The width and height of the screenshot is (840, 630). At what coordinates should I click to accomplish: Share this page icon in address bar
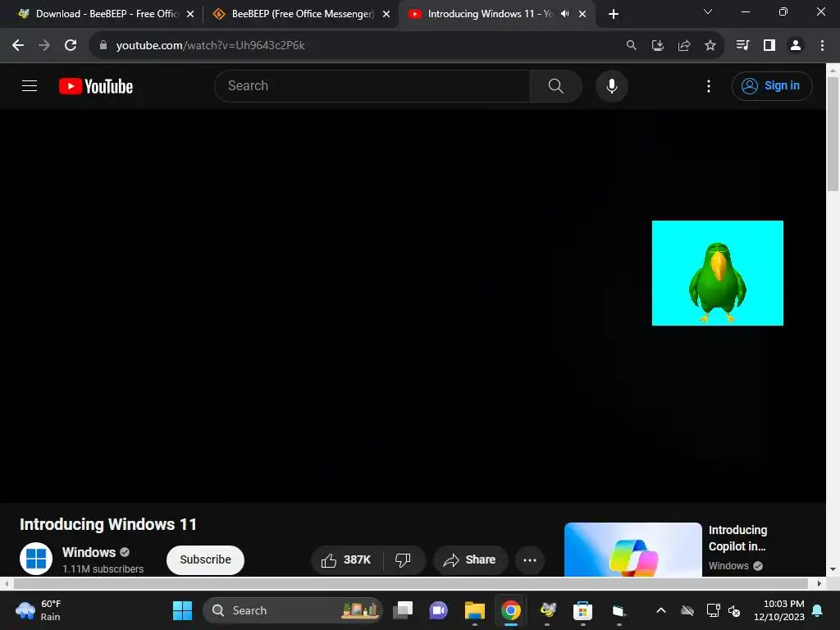[684, 45]
